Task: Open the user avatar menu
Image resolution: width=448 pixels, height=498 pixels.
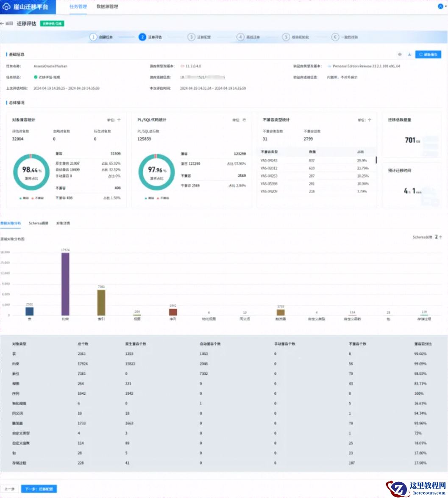Action: coord(440,6)
